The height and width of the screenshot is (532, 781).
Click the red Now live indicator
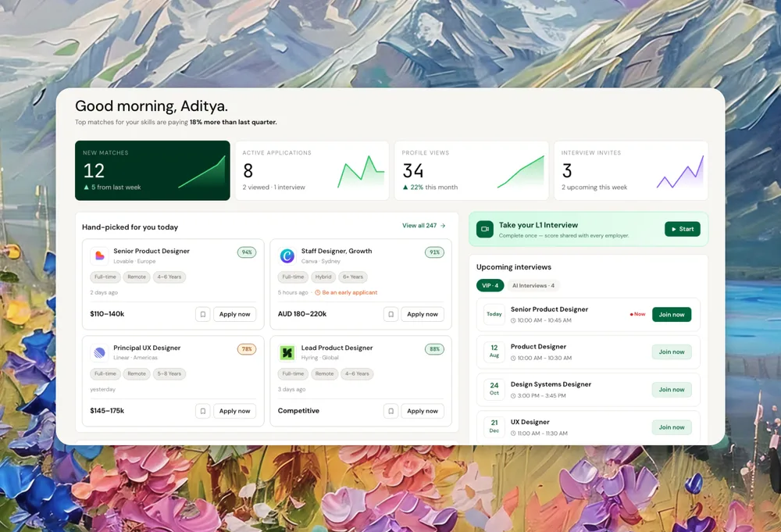(x=637, y=314)
